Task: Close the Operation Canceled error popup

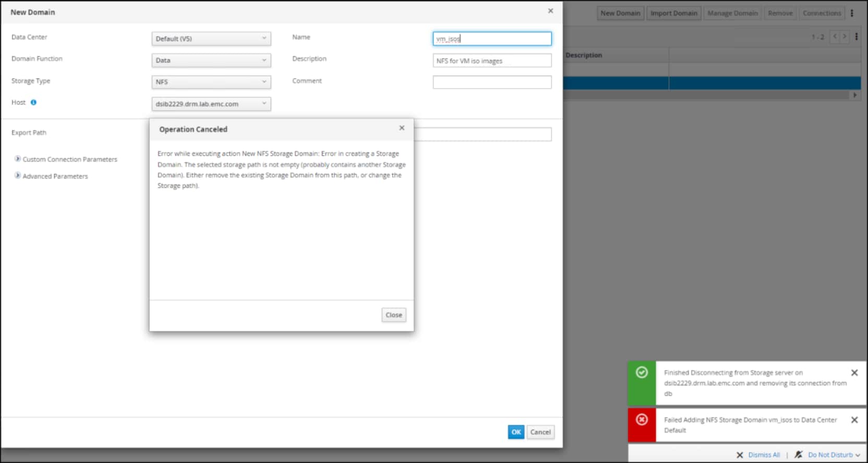Action: click(x=402, y=128)
